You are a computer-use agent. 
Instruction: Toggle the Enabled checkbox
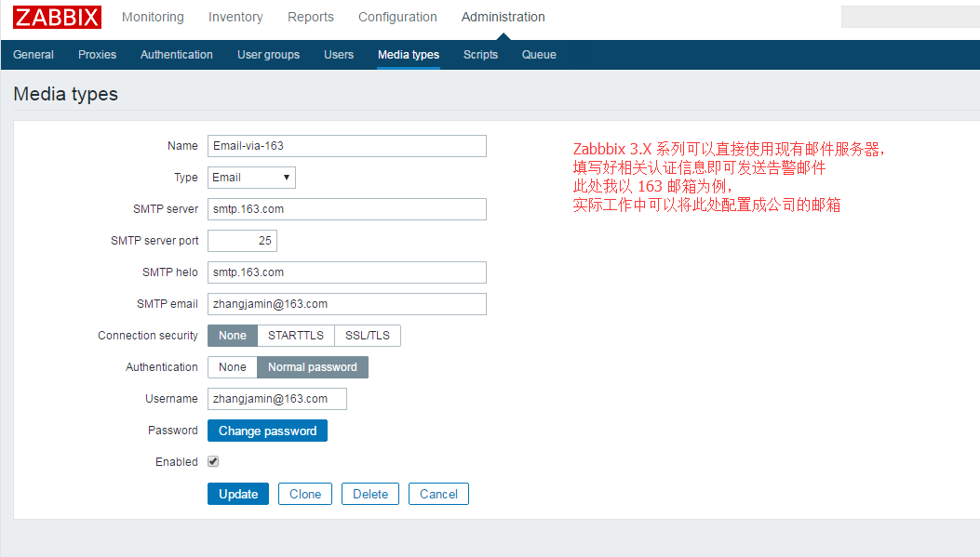[213, 461]
